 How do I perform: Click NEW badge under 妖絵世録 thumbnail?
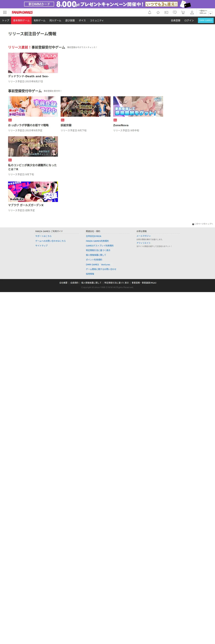(x=63, y=120)
